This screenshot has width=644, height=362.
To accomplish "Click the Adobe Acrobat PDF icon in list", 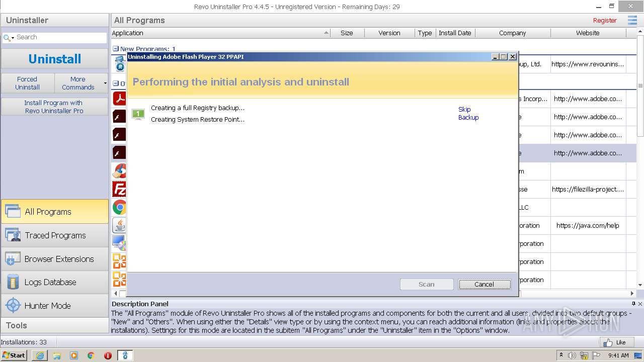I will tap(120, 99).
